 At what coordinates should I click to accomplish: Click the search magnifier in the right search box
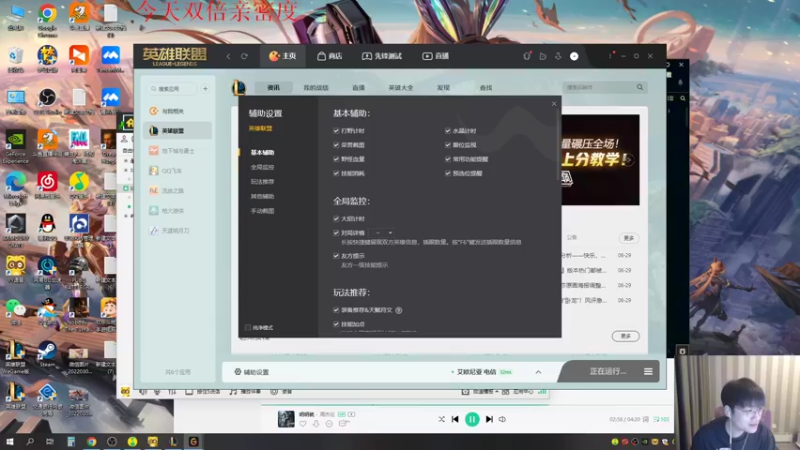(x=640, y=87)
